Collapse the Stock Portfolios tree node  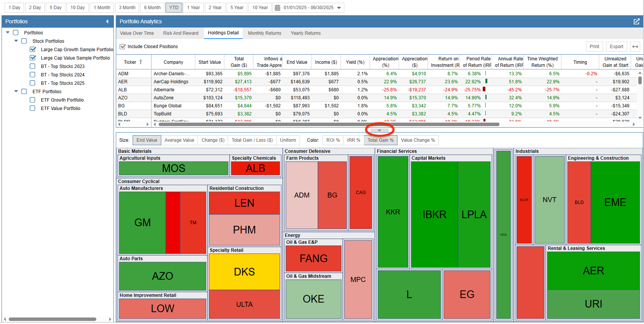tap(16, 41)
